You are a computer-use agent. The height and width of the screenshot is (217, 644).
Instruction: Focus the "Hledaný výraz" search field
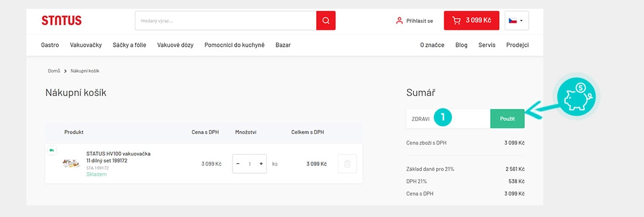coord(225,20)
